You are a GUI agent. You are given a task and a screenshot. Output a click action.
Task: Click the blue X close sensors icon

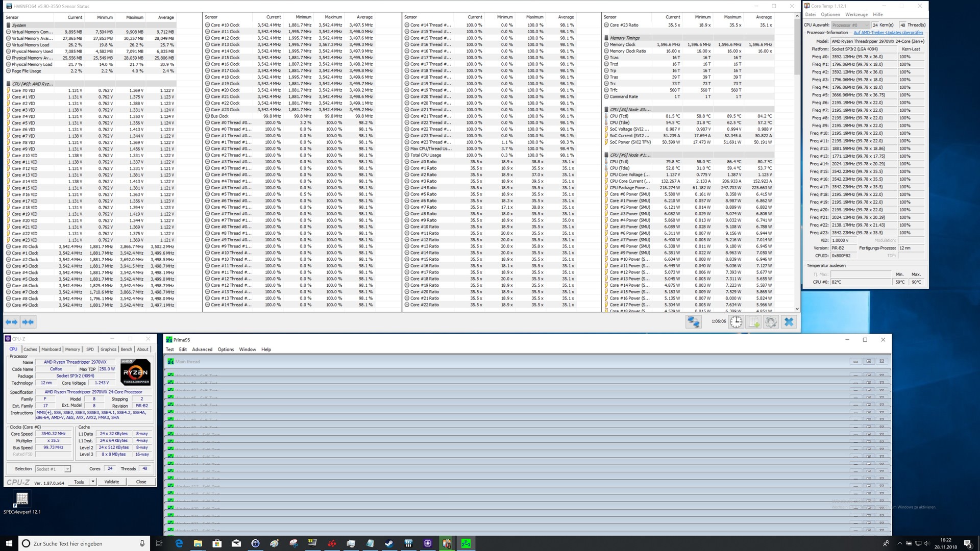789,322
